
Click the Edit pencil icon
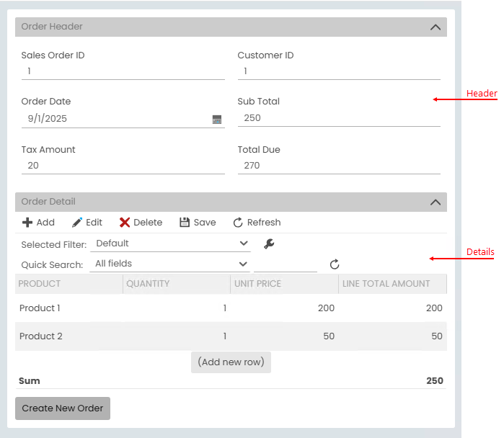coord(77,223)
